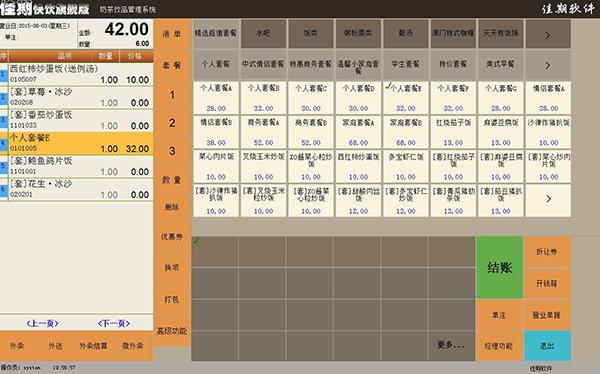Click the 套餐 side button

(x=172, y=65)
